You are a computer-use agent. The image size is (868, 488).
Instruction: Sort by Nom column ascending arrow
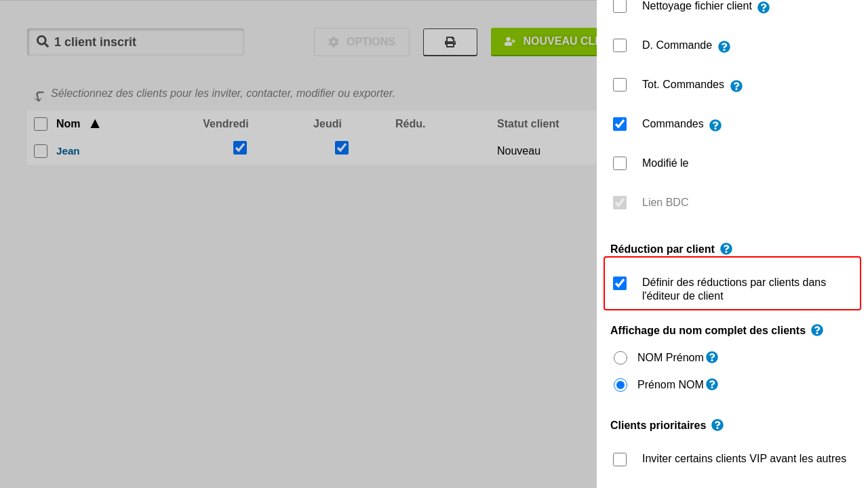[95, 124]
